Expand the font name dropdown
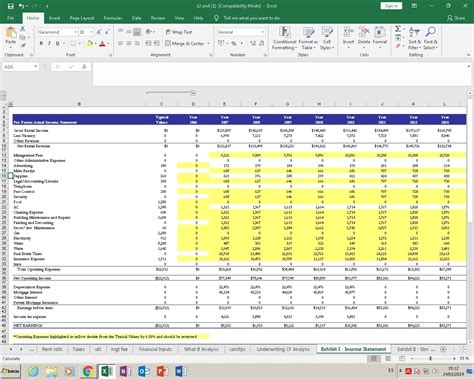 [x=75, y=32]
